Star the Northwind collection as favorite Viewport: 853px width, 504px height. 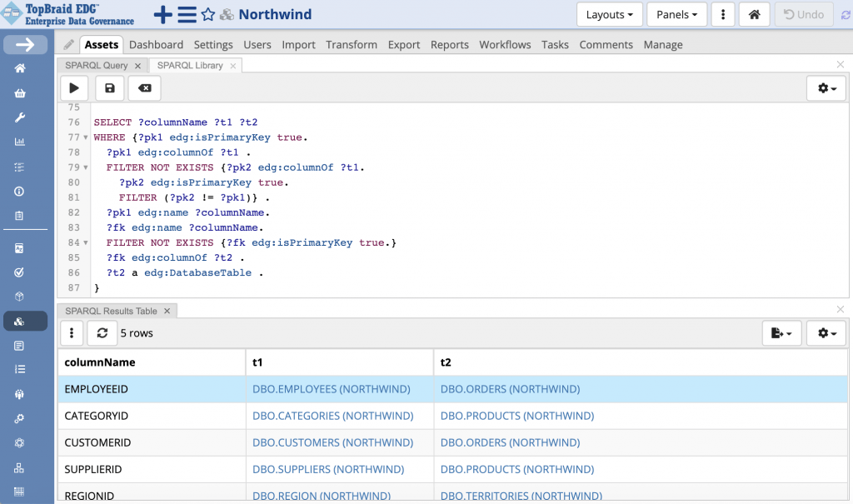[x=207, y=15]
